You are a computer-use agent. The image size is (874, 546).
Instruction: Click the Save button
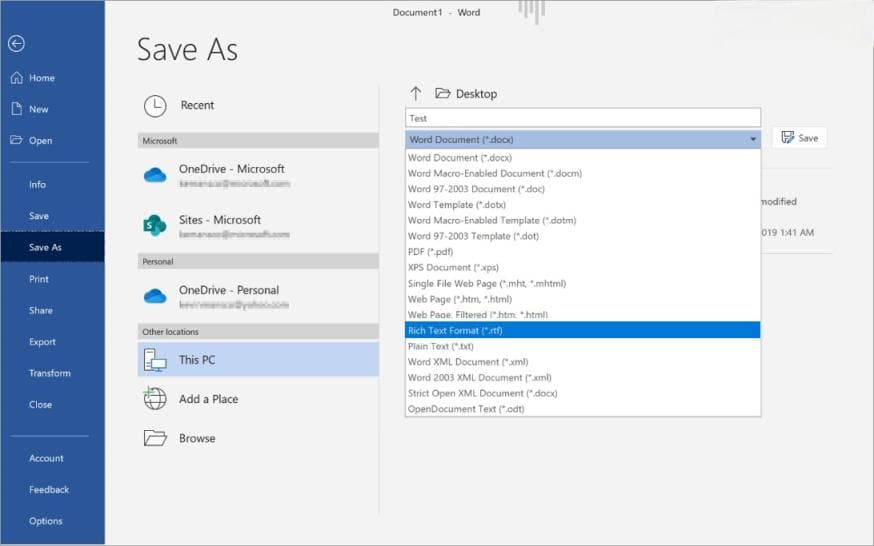[799, 138]
